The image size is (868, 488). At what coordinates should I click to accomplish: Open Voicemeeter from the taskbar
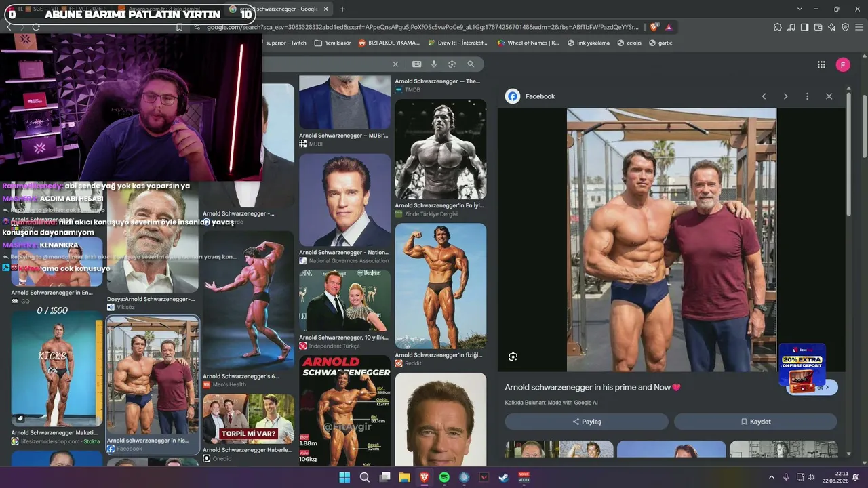(524, 477)
